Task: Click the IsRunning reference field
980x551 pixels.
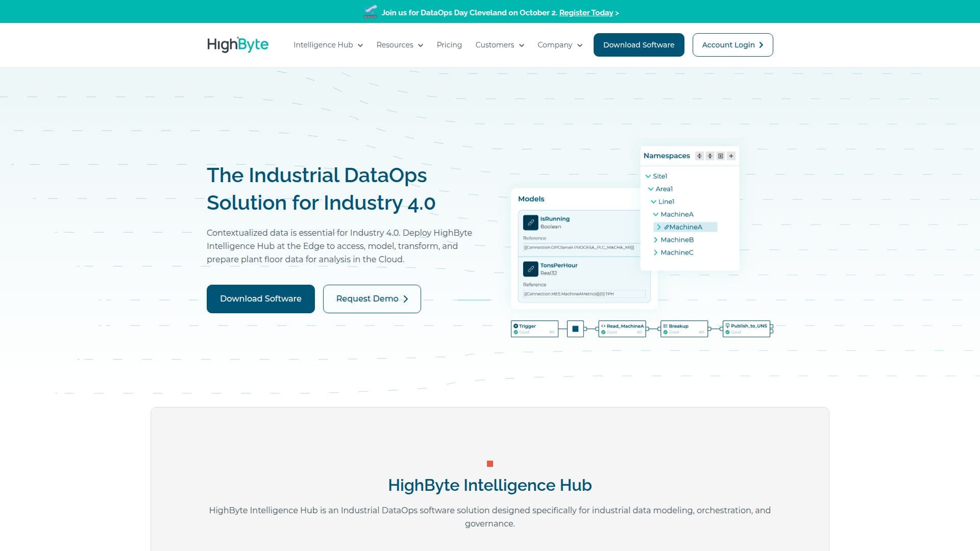Action: (x=582, y=247)
